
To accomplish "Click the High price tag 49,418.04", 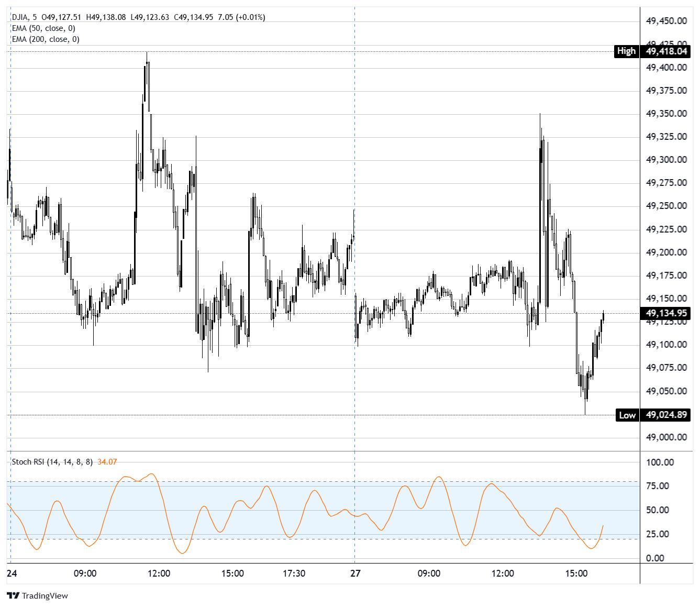I will (x=666, y=51).
